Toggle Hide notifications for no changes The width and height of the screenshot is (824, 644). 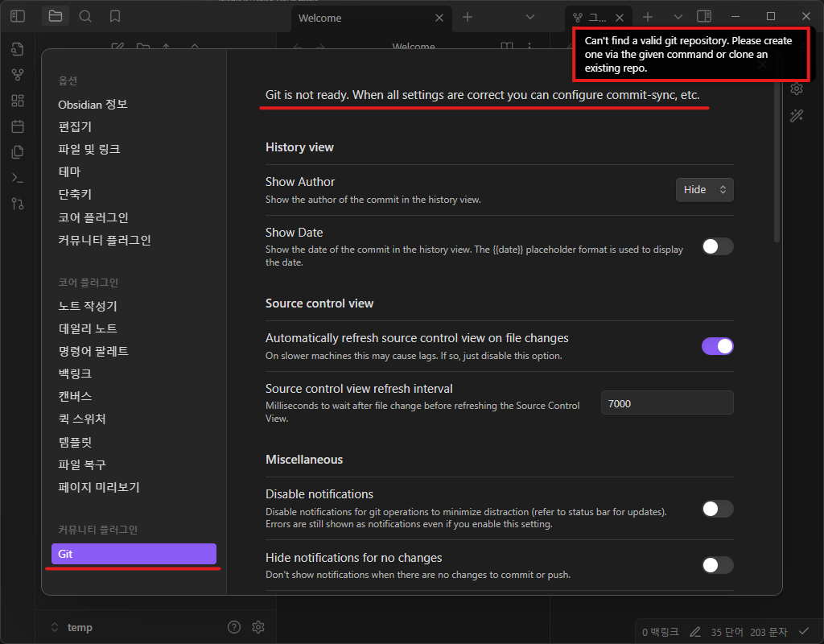pos(717,565)
